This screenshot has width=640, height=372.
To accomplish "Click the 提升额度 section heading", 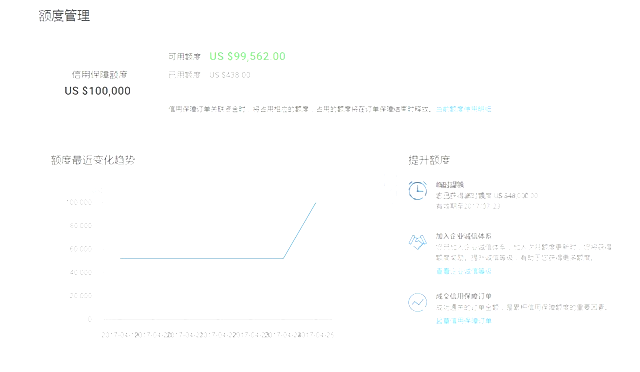I will click(x=429, y=160).
